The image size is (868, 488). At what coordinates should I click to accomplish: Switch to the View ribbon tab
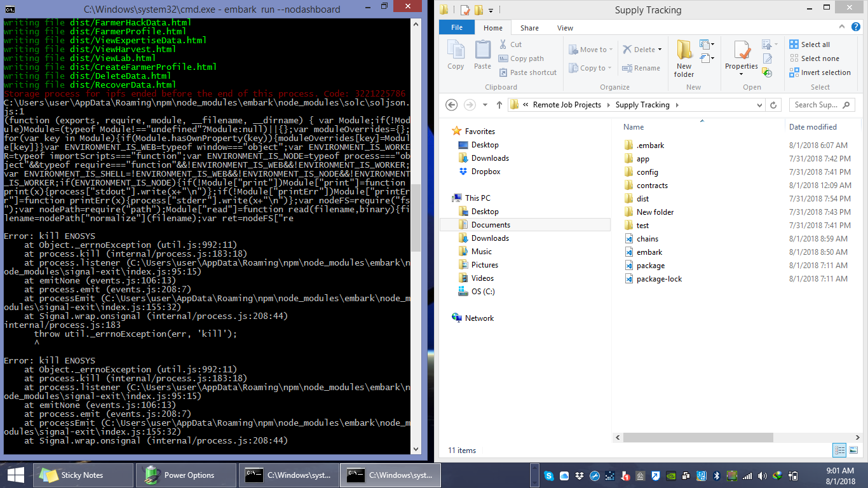566,27
